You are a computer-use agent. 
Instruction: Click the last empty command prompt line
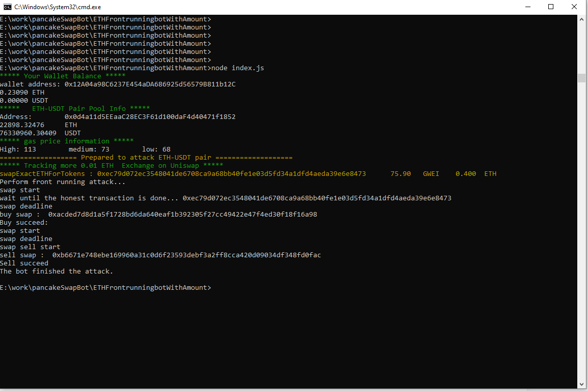point(105,288)
